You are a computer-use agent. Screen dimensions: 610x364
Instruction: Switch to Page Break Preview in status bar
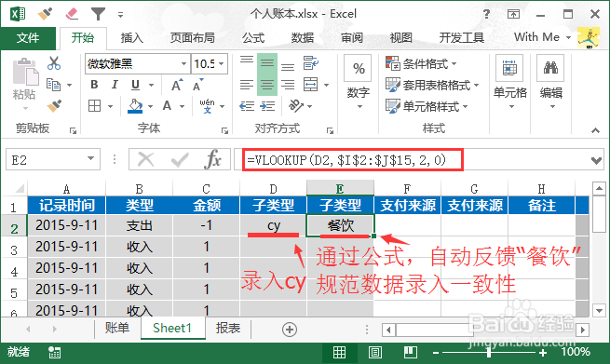coord(411,352)
